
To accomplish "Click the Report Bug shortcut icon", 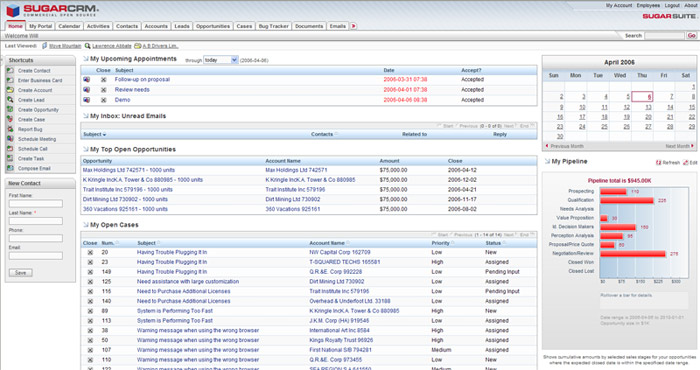I will pos(10,129).
